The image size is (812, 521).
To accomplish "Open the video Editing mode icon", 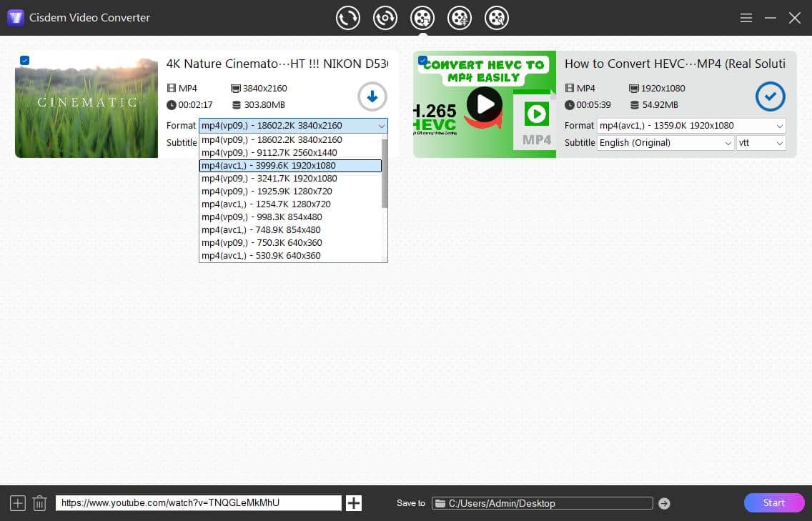I will click(x=460, y=18).
